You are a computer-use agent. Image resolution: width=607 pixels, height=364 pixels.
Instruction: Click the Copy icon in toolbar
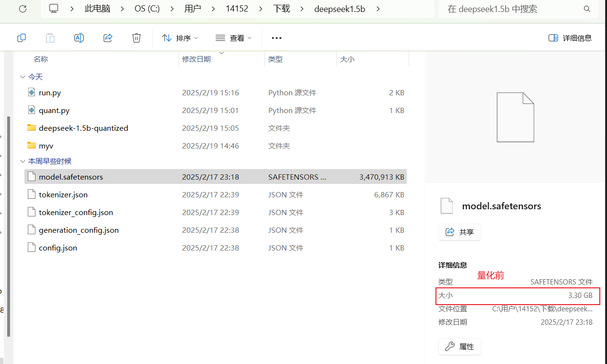tap(22, 38)
